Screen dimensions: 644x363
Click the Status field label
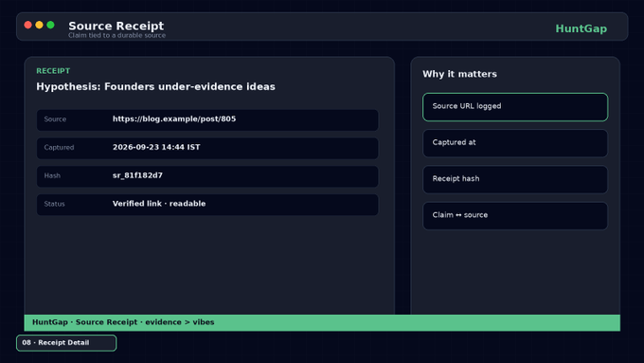(54, 204)
